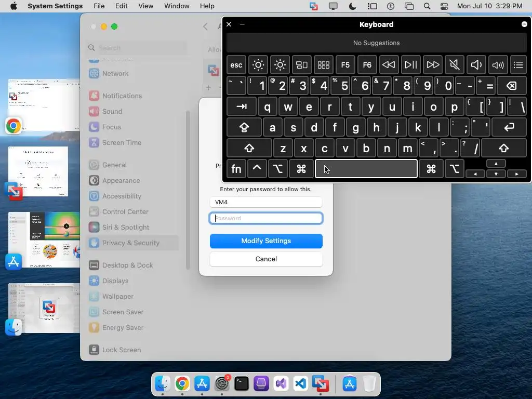Toggle the left option key
Image resolution: width=532 pixels, height=399 pixels.
(x=277, y=169)
